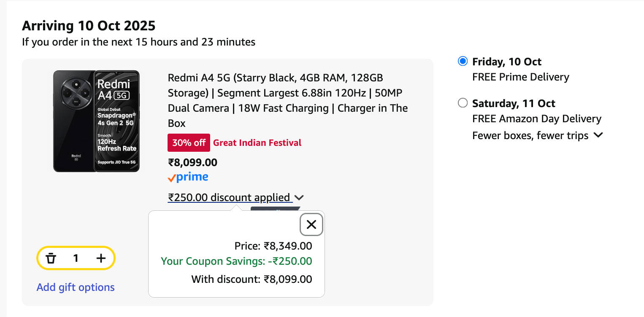
Task: Click the red "30% off" badge
Action: pos(189,143)
